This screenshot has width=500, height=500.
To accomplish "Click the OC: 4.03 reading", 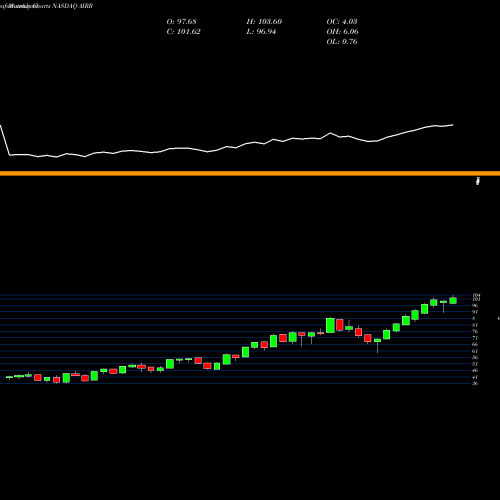I will coord(342,22).
